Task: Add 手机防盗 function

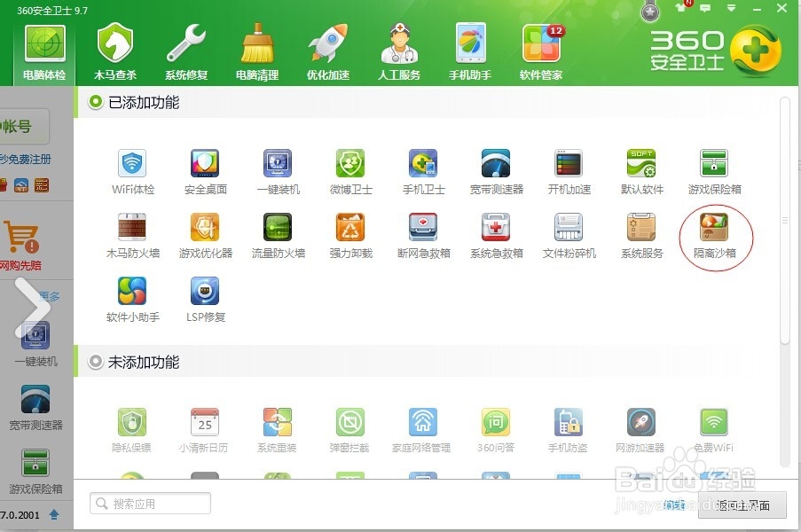Action: tap(568, 430)
